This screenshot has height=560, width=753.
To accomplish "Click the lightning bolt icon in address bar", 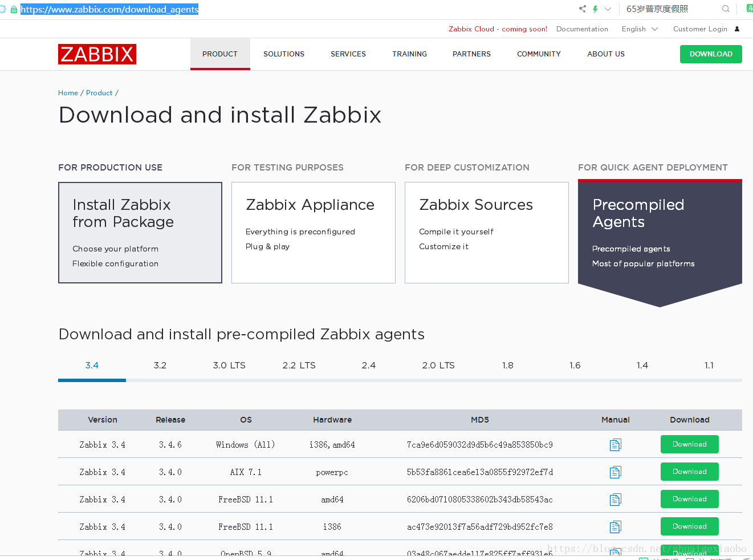I will tap(595, 9).
